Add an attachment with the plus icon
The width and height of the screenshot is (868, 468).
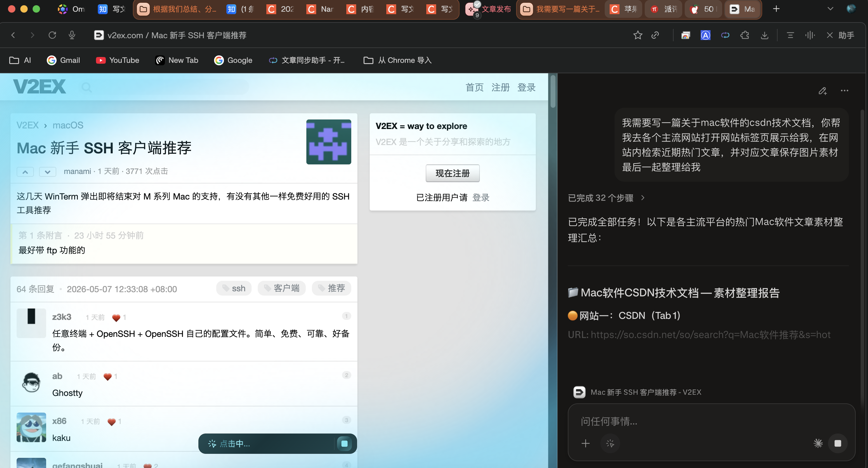(x=586, y=443)
